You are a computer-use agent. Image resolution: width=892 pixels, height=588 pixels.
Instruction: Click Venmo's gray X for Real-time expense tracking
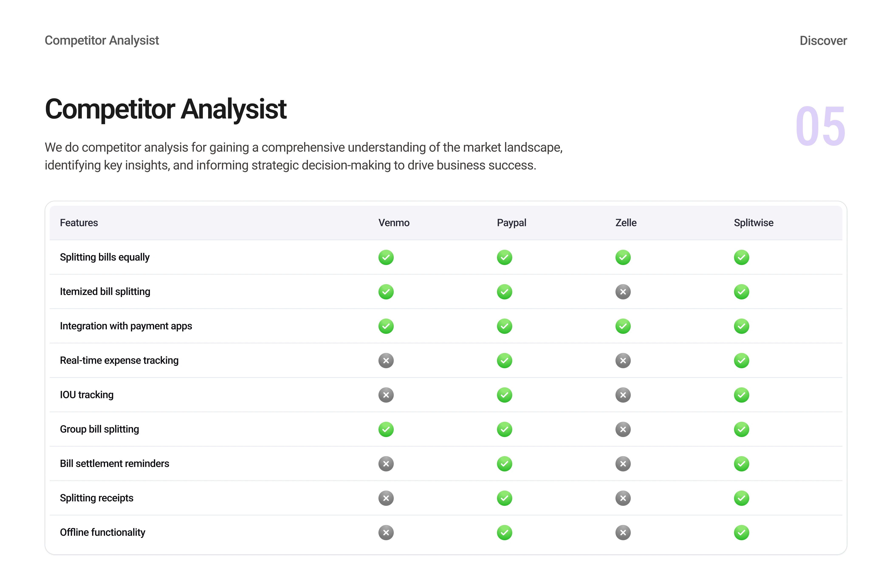[x=386, y=360]
